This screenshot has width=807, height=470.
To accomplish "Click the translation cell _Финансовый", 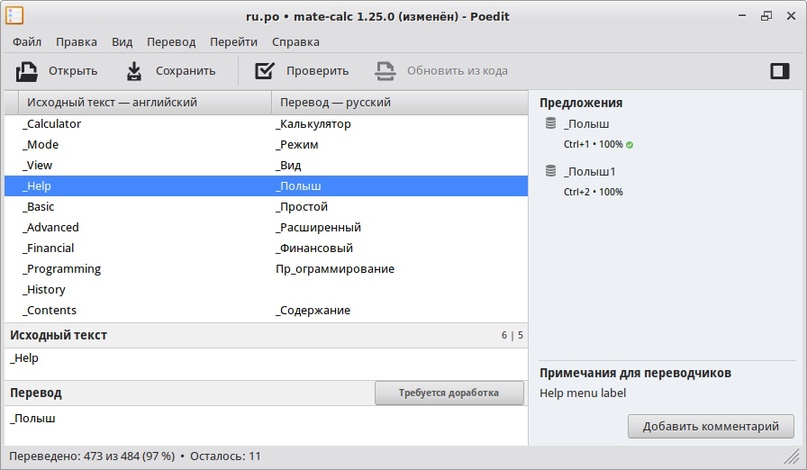I will [x=314, y=248].
